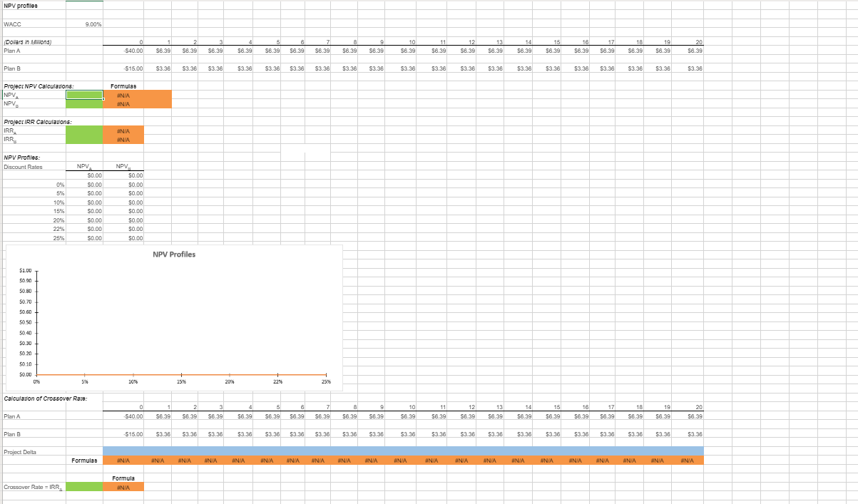Click the 'NPV Profiles' chart title
Image resolution: width=858 pixels, height=504 pixels.
click(174, 254)
